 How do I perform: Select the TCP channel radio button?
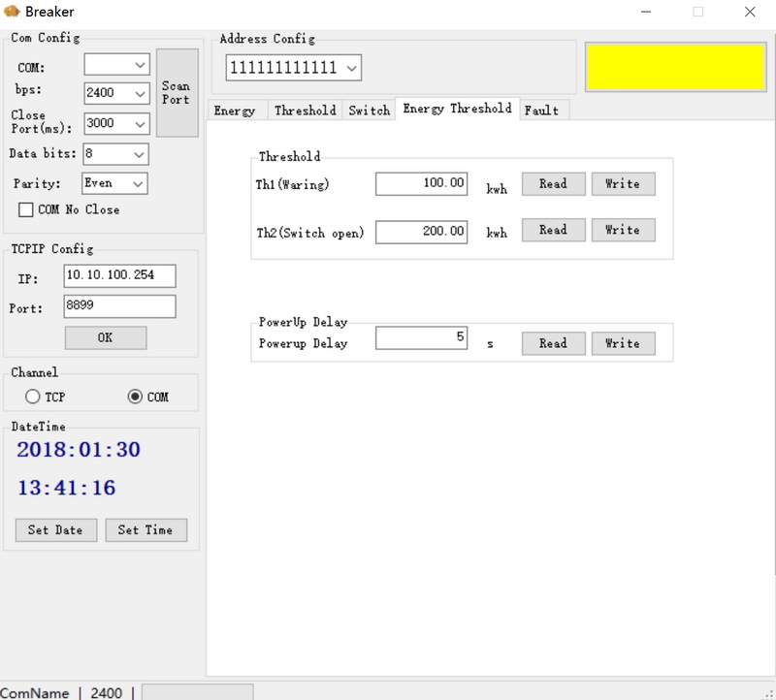pos(33,397)
